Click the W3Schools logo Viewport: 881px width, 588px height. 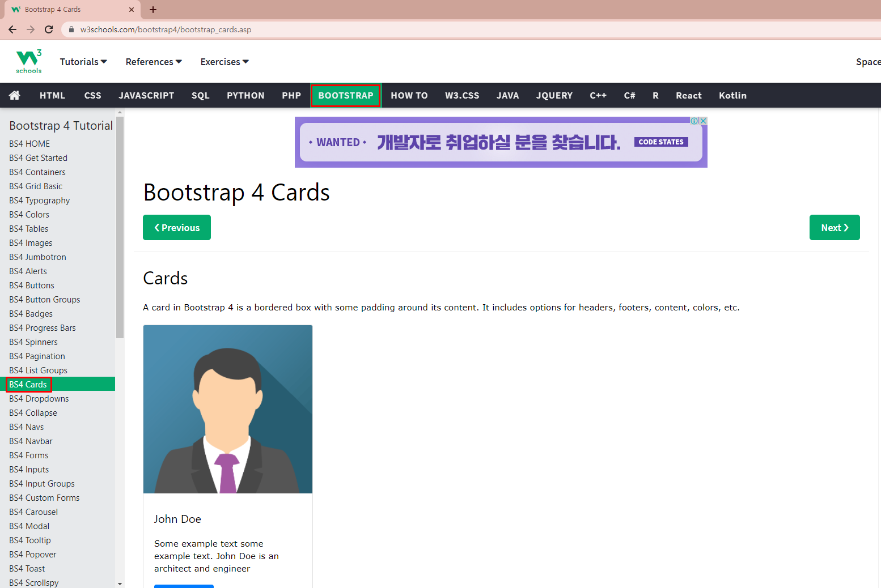(x=29, y=61)
